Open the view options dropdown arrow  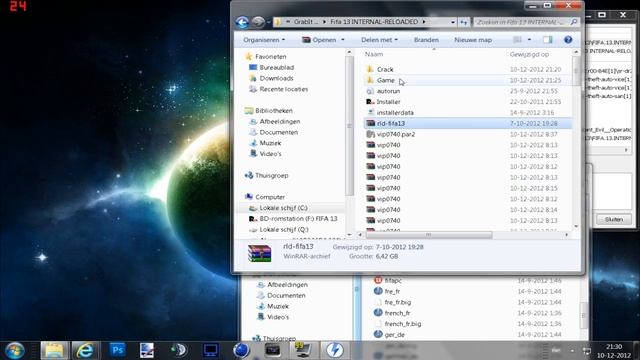529,40
